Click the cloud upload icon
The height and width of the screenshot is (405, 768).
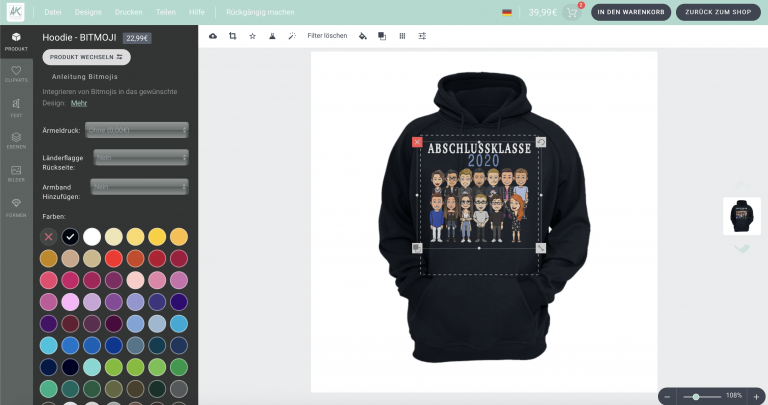click(x=213, y=35)
